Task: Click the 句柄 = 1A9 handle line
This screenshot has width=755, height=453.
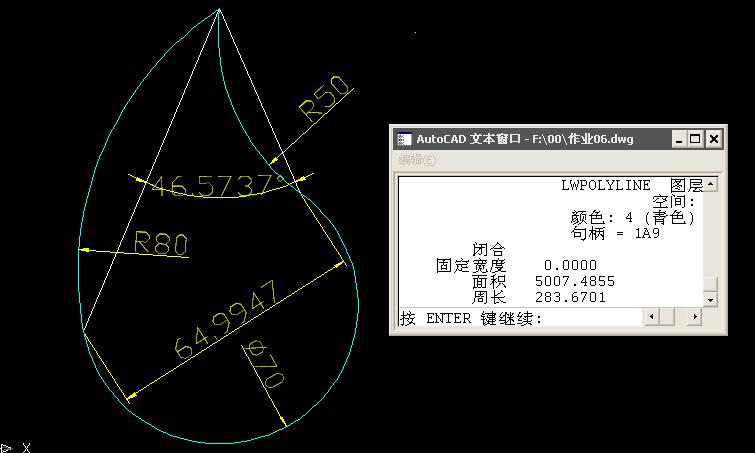Action: tap(615, 234)
